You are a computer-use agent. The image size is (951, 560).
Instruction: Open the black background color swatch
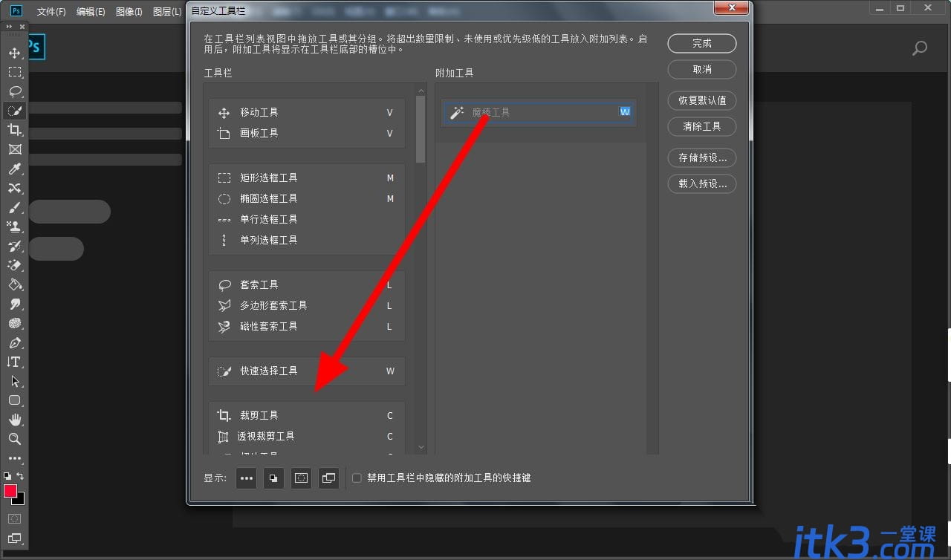[20, 500]
